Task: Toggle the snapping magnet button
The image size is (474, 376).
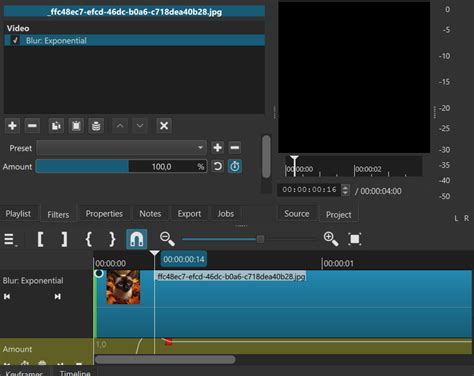Action: (x=137, y=239)
